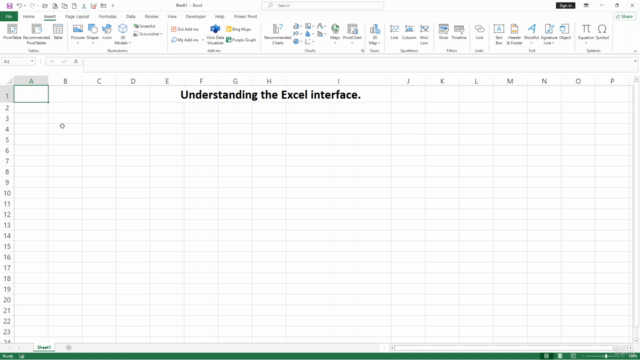Open the Signature Line menu
Image resolution: width=640 pixels, height=360 pixels.
(549, 34)
